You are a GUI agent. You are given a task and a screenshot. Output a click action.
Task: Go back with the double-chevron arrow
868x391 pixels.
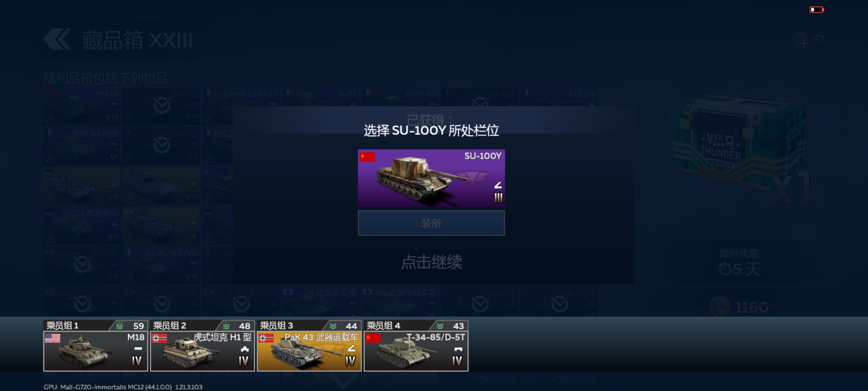pos(57,39)
